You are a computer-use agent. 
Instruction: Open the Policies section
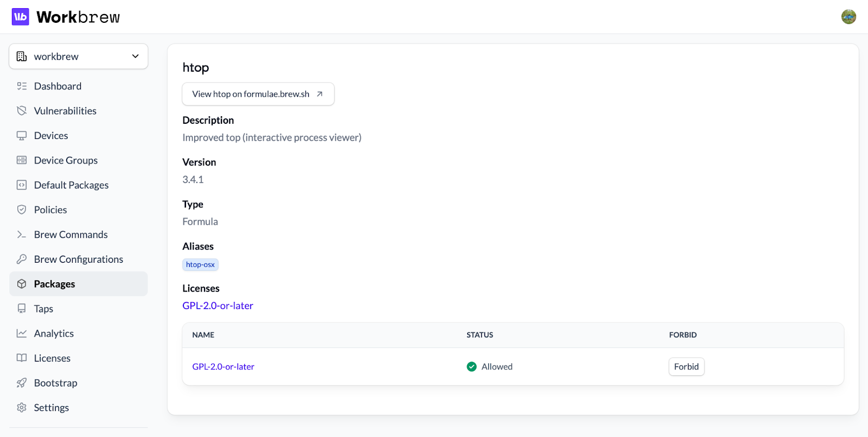click(50, 210)
